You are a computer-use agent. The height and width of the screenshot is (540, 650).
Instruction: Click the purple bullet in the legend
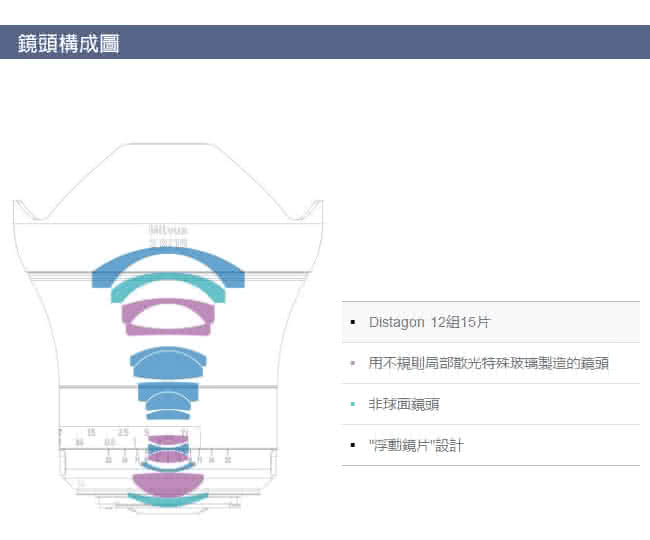pos(353,363)
